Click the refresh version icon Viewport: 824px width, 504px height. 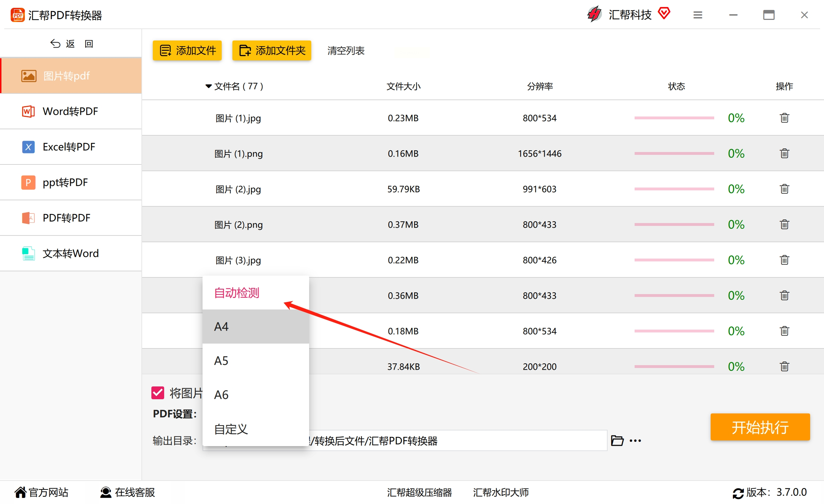pos(738,493)
